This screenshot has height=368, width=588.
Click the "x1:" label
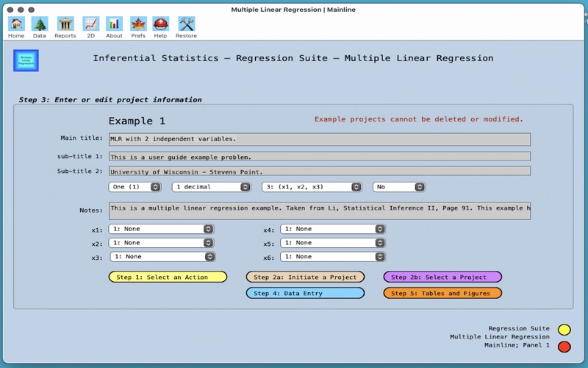point(97,230)
